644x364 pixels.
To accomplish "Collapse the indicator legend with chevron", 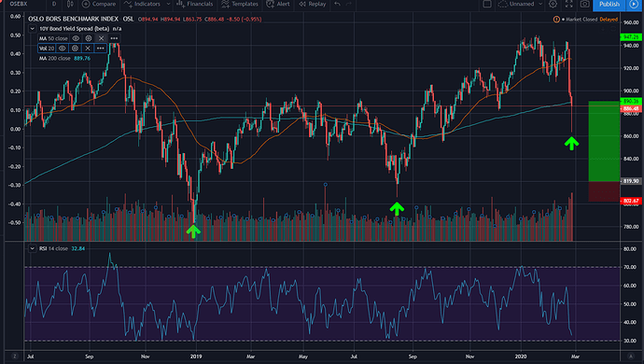I will pos(32,29).
